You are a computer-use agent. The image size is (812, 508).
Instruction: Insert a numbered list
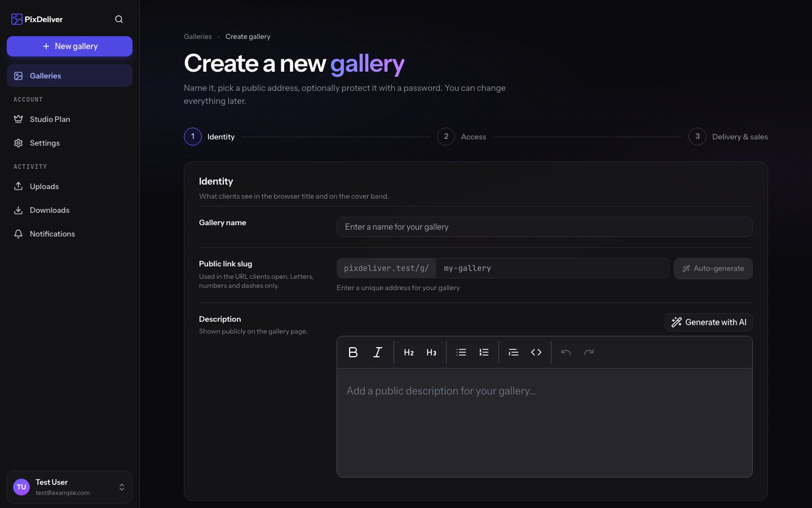tap(484, 352)
